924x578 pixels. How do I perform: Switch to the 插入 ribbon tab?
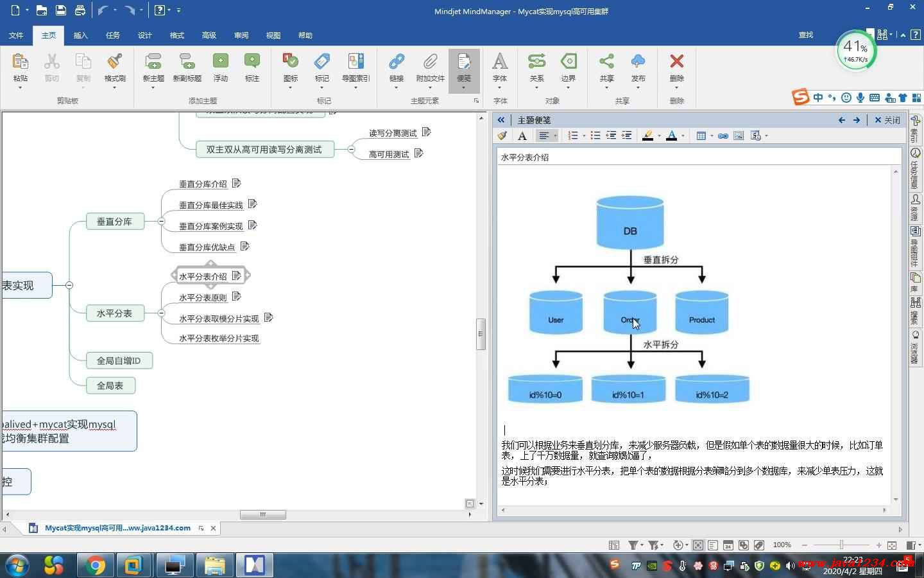point(81,35)
